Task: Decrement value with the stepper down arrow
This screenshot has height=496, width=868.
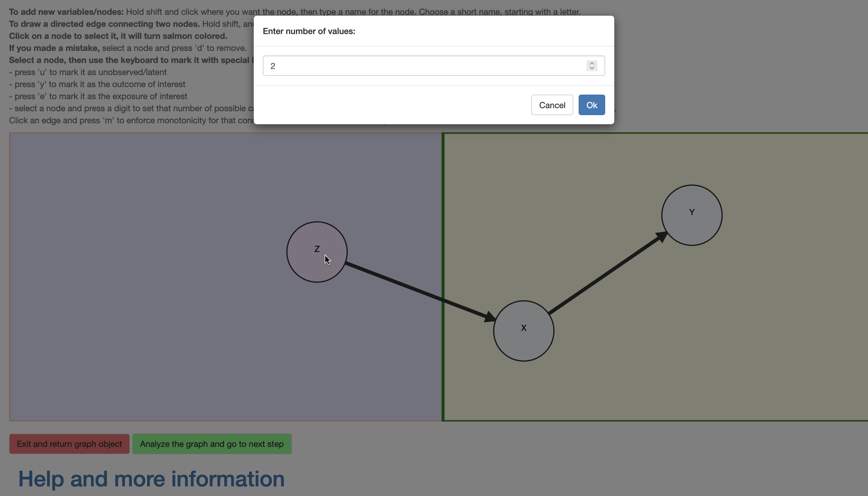Action: 592,68
